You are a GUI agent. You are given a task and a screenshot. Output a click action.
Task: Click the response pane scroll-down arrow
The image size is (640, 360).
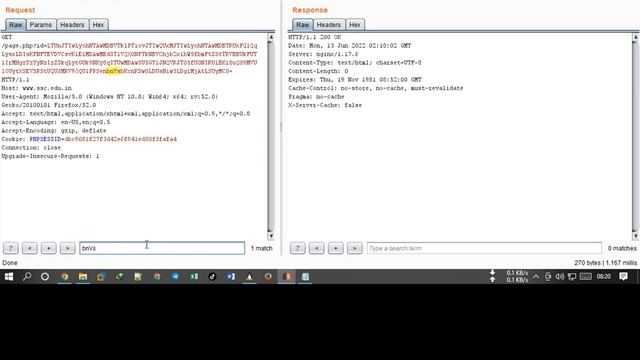coord(636,236)
